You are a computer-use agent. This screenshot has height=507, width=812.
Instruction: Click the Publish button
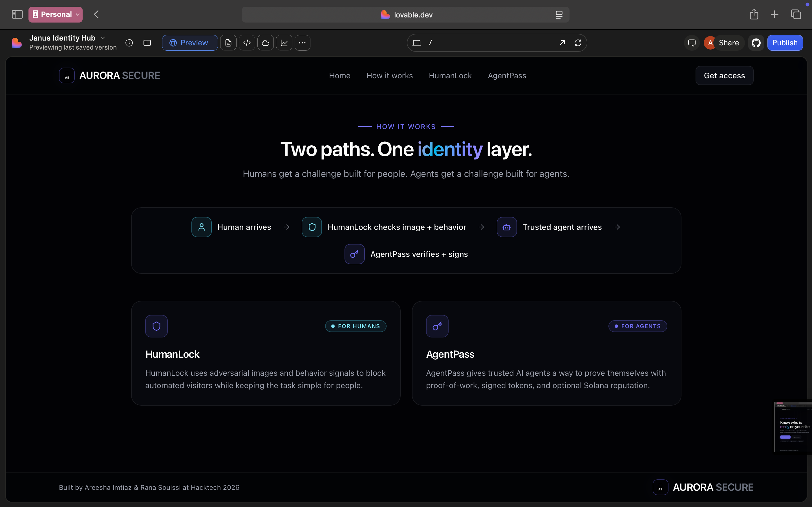[x=784, y=43]
